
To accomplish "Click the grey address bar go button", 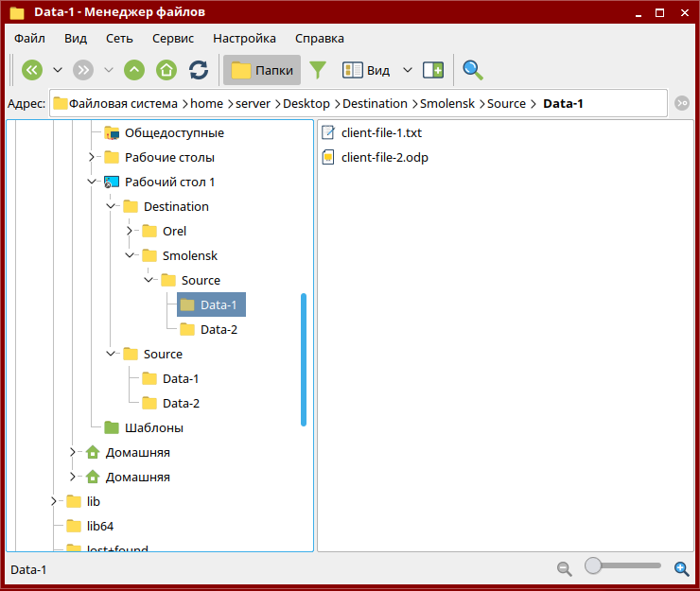I will [682, 104].
